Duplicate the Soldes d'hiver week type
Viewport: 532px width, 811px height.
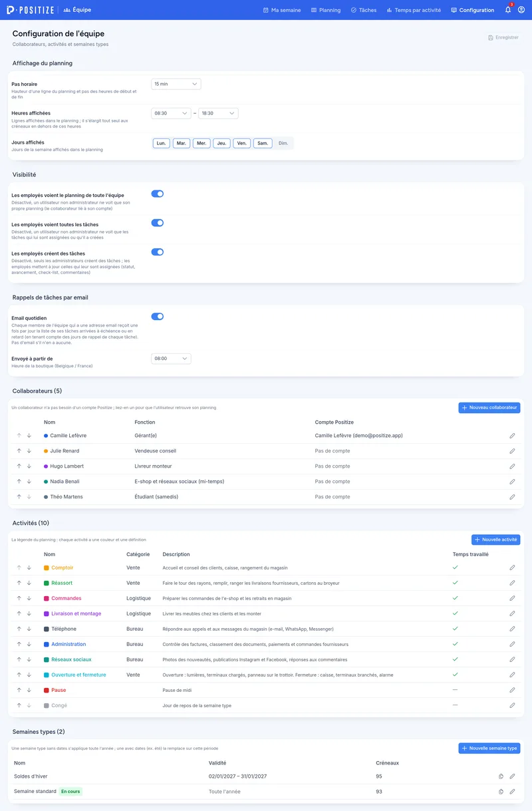500,776
